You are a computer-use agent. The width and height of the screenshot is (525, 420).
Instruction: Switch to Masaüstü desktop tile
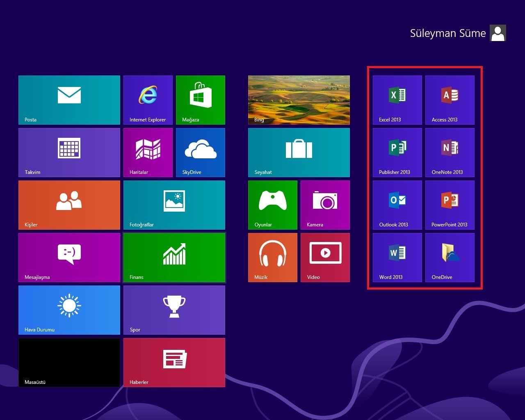click(x=69, y=362)
